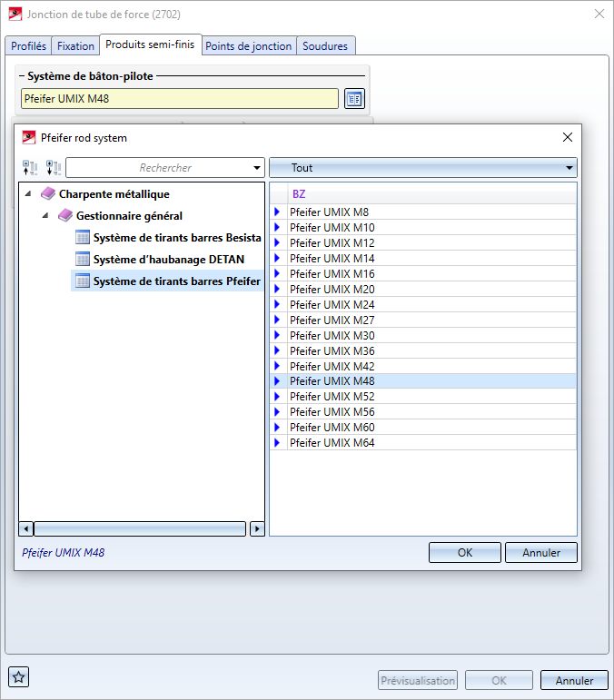Screen dimensions: 614x700
Task: Open the Points de jonction tab
Action: [248, 46]
